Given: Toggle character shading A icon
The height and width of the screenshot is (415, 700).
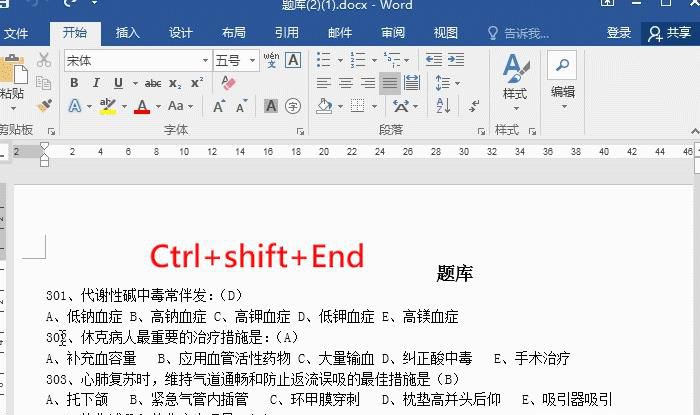Looking at the screenshot, I should (x=271, y=106).
